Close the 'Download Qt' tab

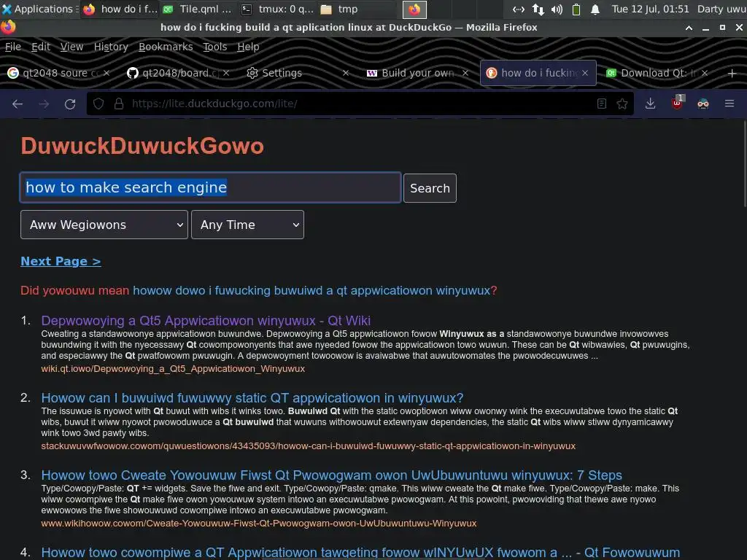[705, 73]
